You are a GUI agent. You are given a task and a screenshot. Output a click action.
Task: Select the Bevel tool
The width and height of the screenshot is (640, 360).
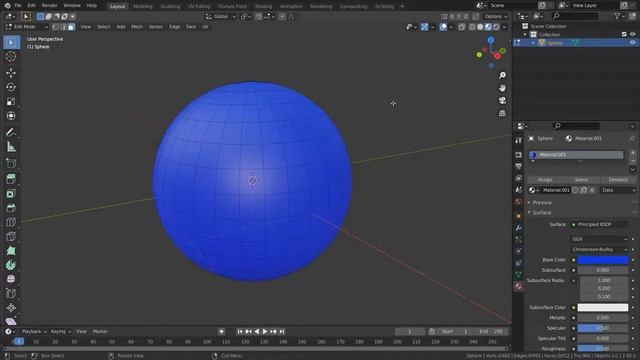coord(11,208)
